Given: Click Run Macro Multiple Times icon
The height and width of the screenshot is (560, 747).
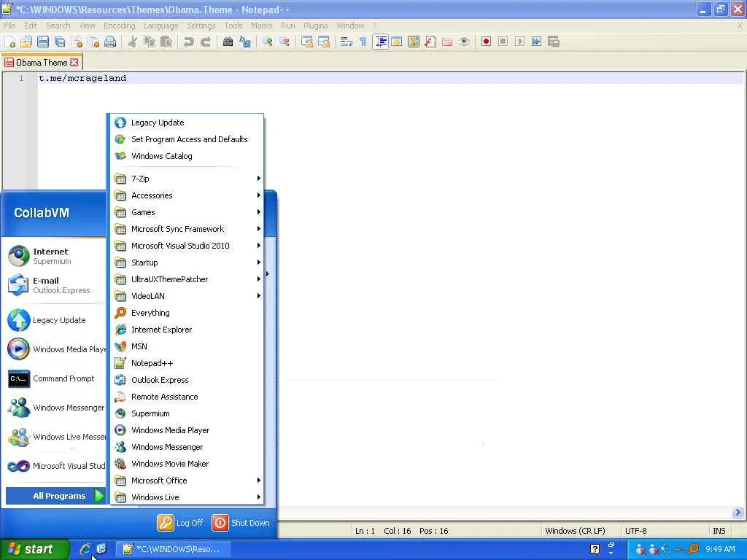Looking at the screenshot, I should tap(536, 42).
